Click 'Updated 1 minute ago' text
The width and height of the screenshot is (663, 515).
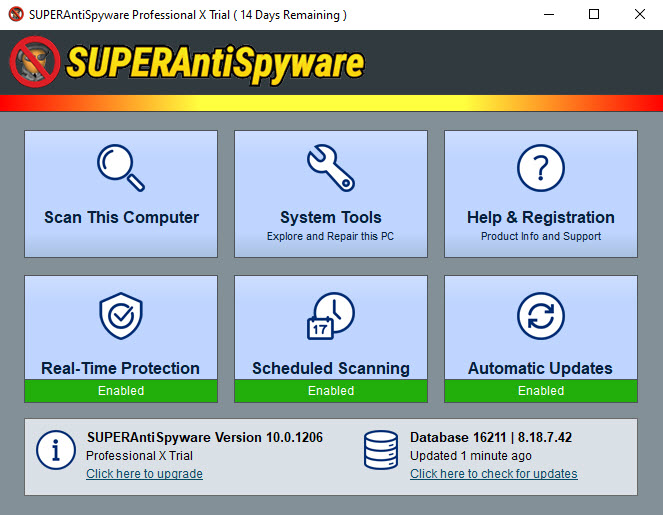(x=471, y=455)
